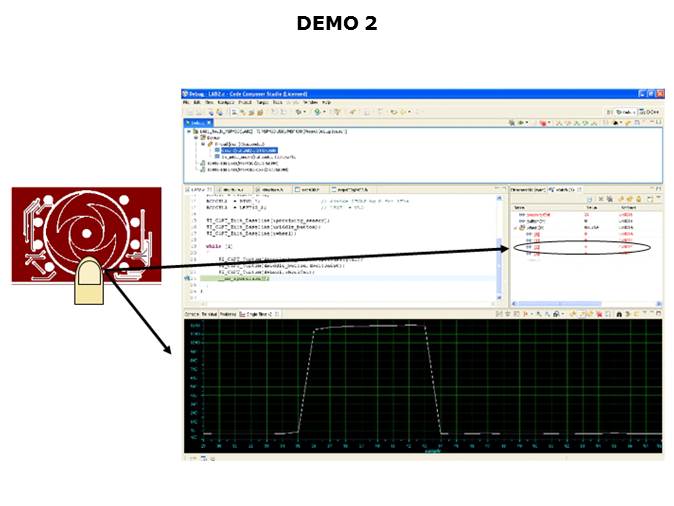
Task: Select the Watch tab in variables panel
Action: pyautogui.click(x=559, y=188)
